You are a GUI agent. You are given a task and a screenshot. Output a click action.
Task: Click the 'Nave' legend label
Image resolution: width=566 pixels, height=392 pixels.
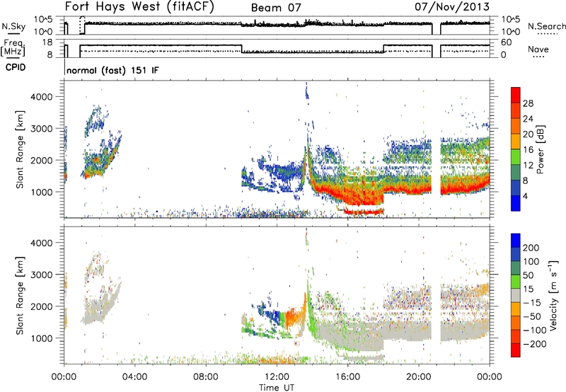538,50
